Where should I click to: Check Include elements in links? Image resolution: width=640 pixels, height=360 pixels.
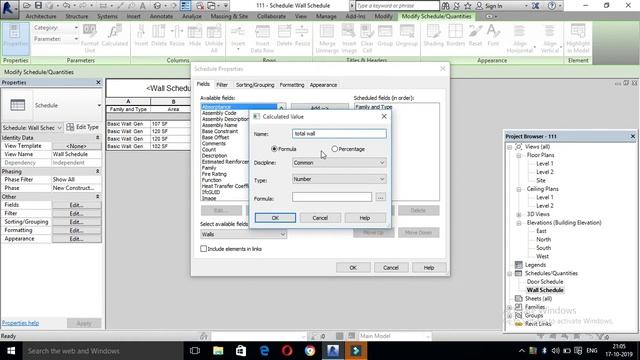(204, 249)
